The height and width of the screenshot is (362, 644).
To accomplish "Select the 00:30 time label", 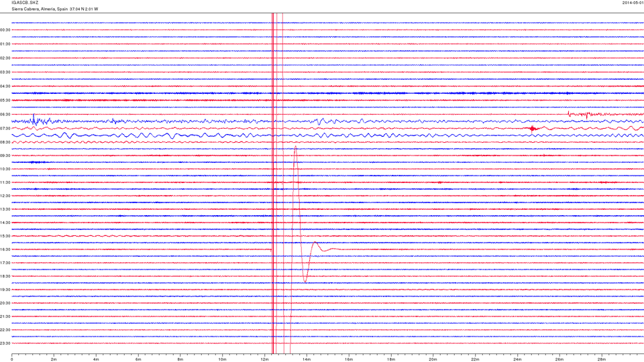I will [x=5, y=30].
